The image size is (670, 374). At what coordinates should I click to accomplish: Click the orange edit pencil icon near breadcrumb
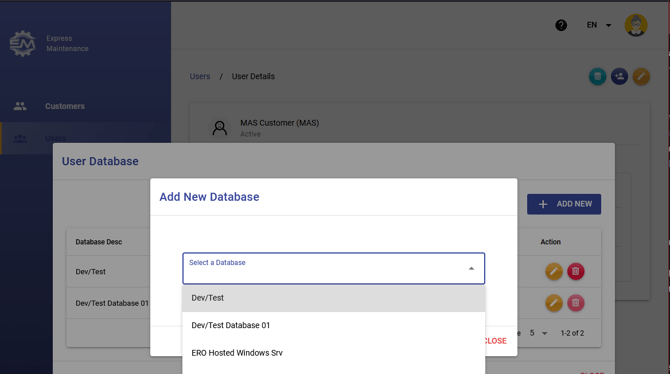click(x=641, y=77)
